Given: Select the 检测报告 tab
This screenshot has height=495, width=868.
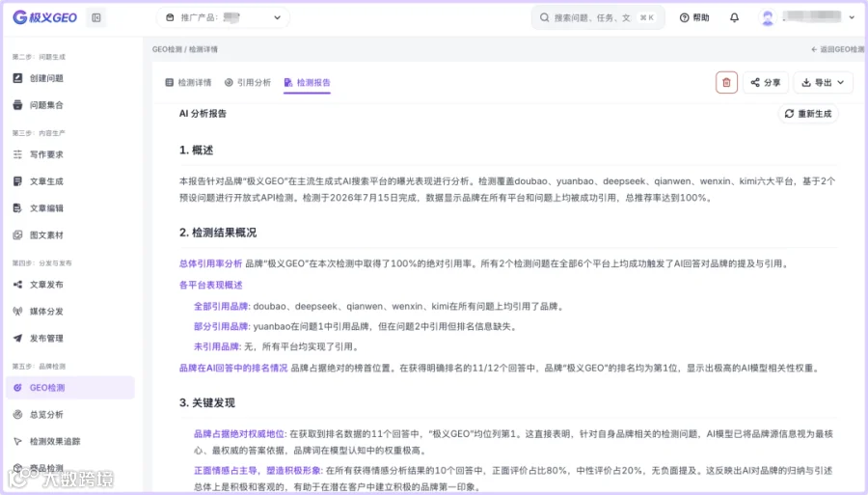Looking at the screenshot, I should tap(308, 83).
